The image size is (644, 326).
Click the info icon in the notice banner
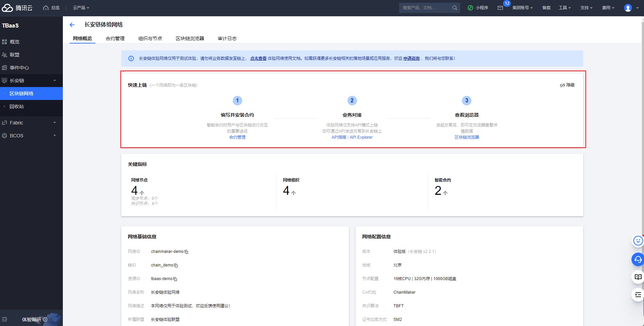click(131, 58)
